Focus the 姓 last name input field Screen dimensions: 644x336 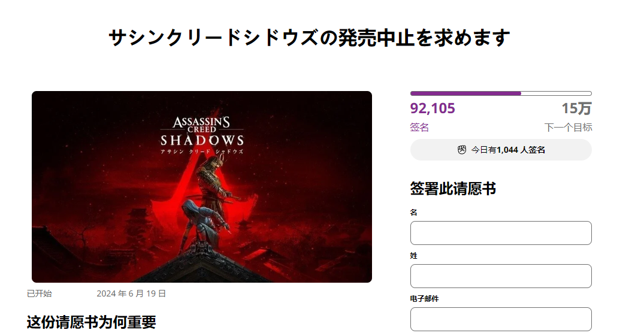pyautogui.click(x=501, y=276)
